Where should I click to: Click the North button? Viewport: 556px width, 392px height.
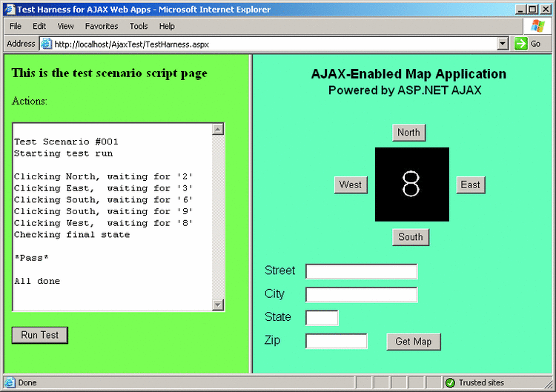(x=408, y=133)
